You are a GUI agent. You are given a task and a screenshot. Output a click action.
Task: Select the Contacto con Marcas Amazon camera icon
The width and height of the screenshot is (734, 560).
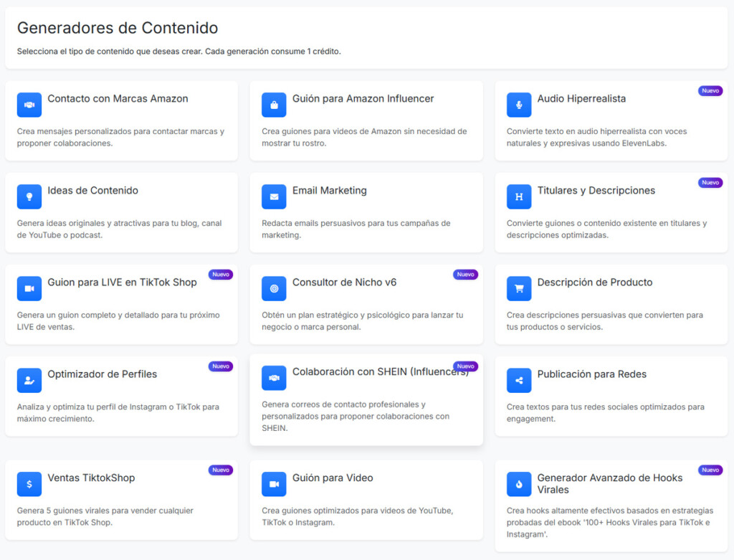[x=29, y=105]
